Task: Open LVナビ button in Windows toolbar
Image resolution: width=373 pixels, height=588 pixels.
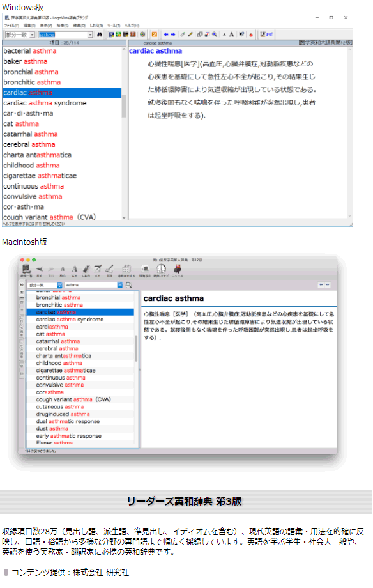Action: coord(266,35)
